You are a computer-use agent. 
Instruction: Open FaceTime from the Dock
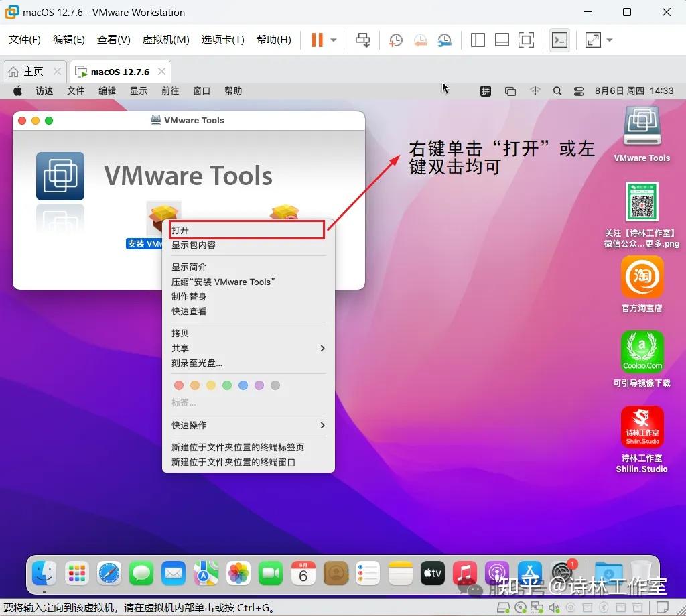click(x=271, y=573)
